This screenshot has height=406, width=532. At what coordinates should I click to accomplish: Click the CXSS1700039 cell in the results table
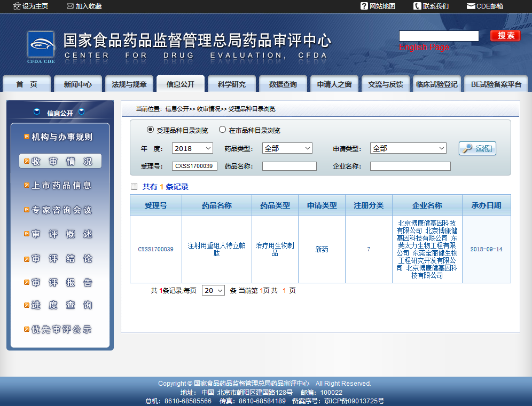155,250
